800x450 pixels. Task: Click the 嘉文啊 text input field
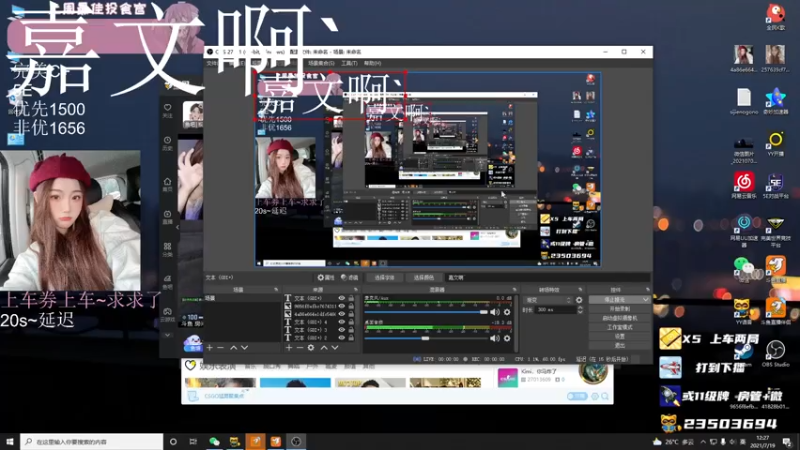[x=547, y=278]
